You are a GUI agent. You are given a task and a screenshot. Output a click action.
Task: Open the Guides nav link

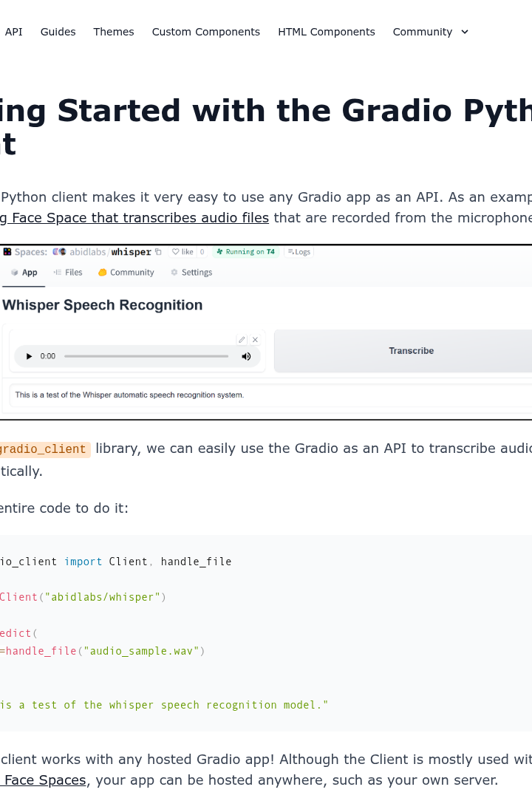click(58, 32)
